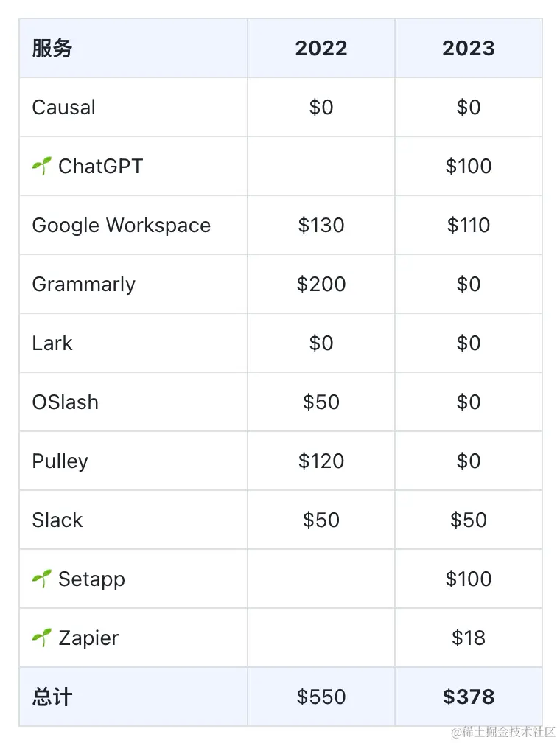Click Zapier's $18 cell for 2023
This screenshot has height=743, width=560.
[469, 638]
